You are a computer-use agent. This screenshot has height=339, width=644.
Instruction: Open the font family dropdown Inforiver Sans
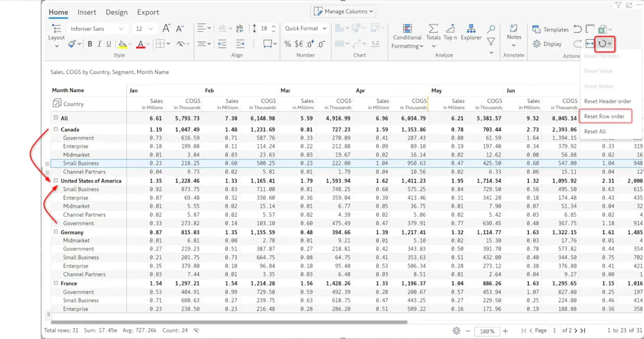[97, 29]
